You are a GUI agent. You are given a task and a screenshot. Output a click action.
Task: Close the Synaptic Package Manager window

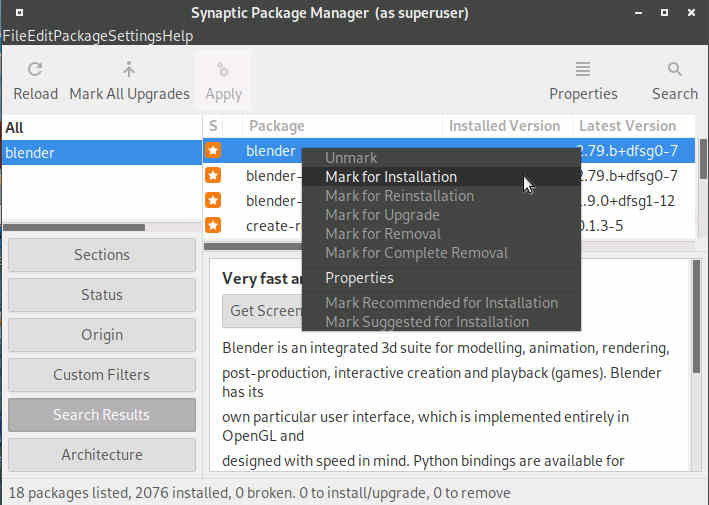691,13
